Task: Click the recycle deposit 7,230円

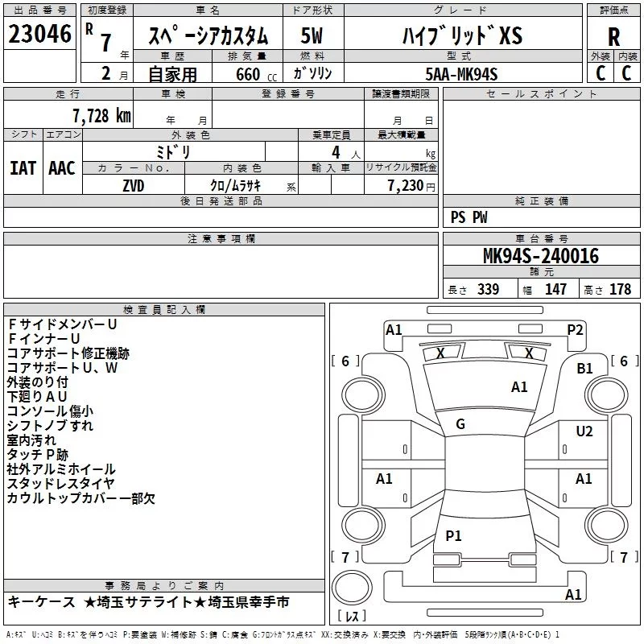Action: click(x=411, y=186)
